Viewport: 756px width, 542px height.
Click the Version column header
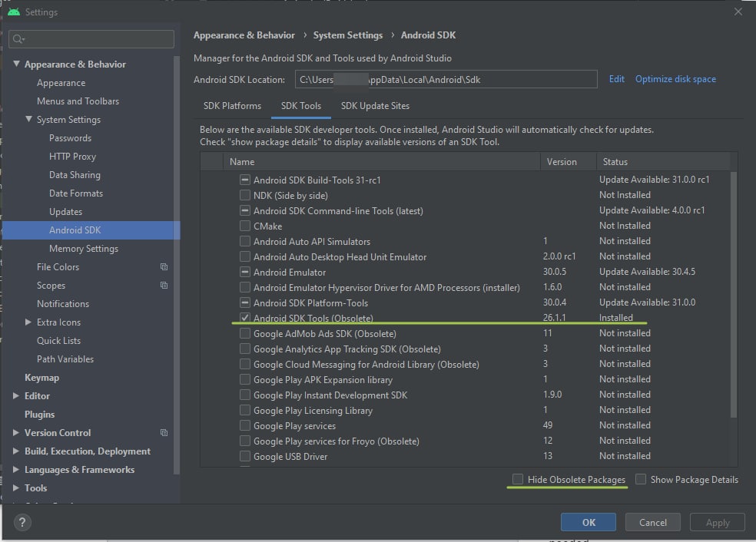pos(569,162)
